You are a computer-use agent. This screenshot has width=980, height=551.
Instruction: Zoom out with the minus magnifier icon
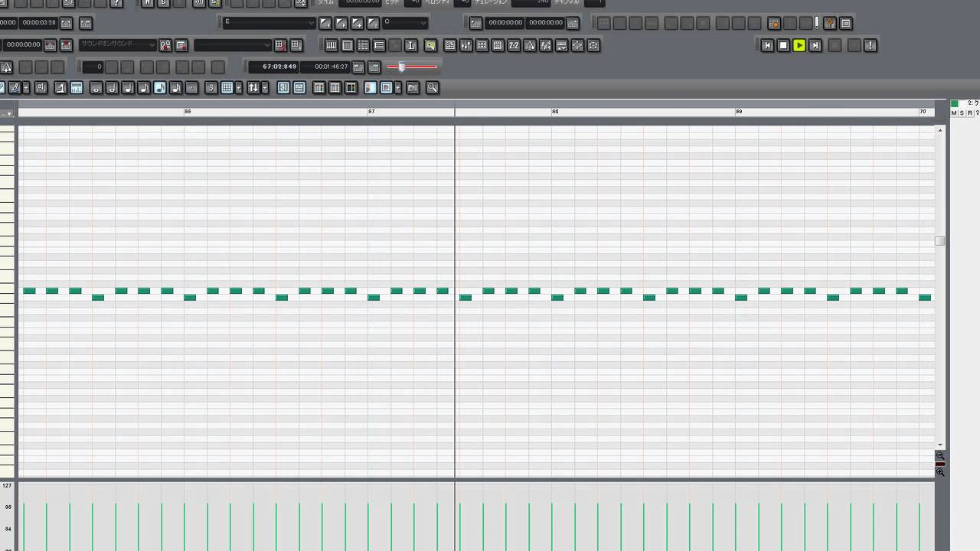940,455
